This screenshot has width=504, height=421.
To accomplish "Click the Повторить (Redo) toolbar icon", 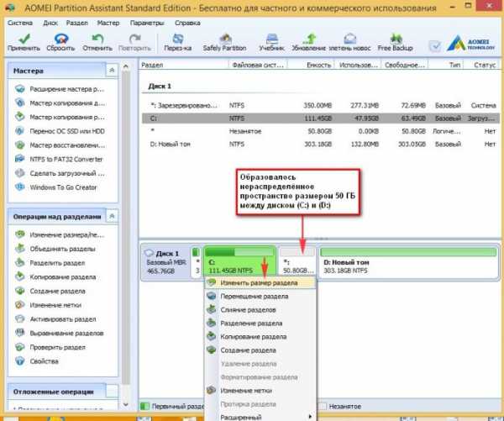I will tap(134, 43).
